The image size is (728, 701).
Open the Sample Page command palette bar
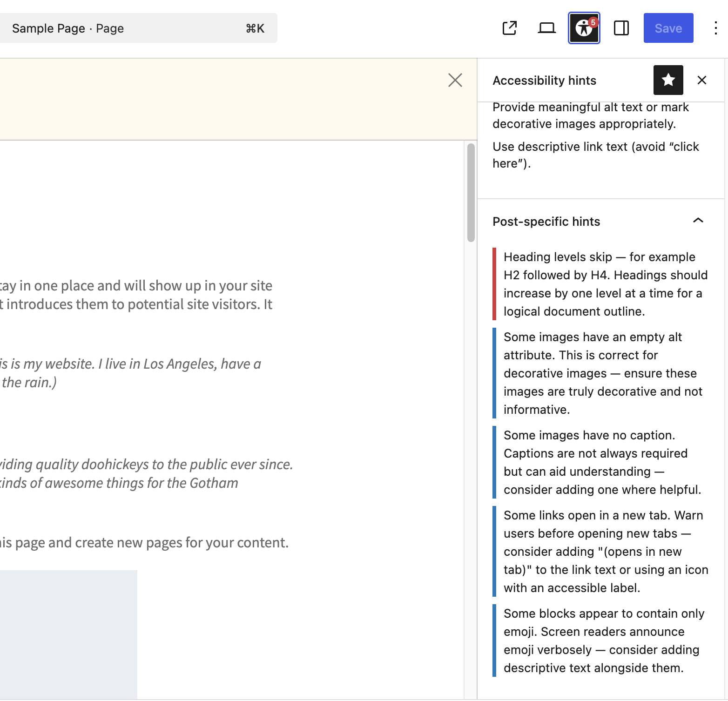138,28
